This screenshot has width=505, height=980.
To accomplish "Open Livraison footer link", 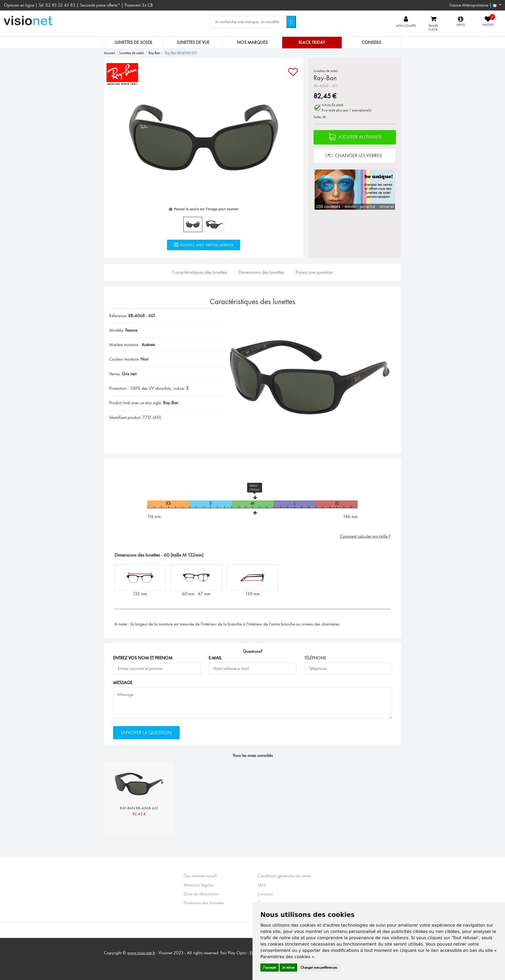I will pos(265,894).
